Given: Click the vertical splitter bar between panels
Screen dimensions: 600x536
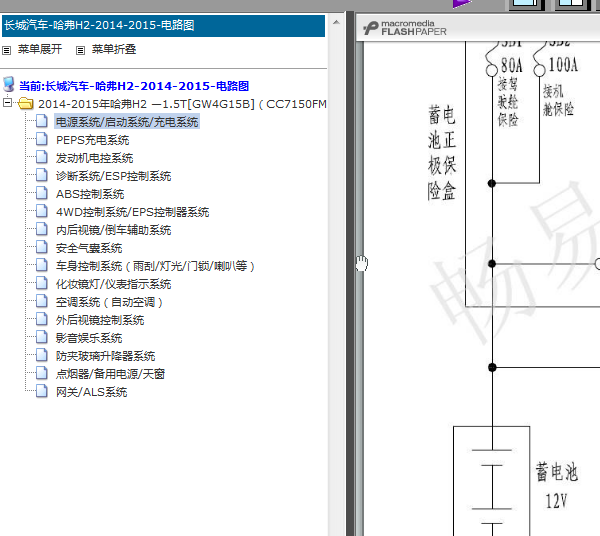Looking at the screenshot, I should tap(350, 274).
